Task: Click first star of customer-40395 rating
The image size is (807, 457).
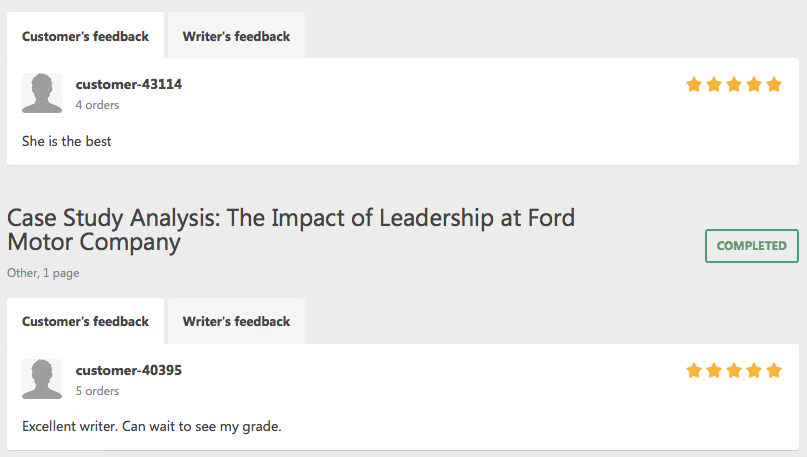Action: click(694, 370)
